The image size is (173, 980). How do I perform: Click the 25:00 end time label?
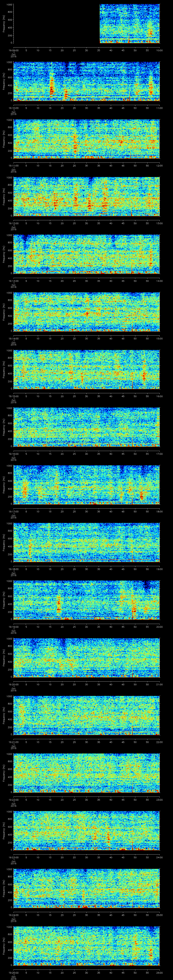[x=159, y=915]
